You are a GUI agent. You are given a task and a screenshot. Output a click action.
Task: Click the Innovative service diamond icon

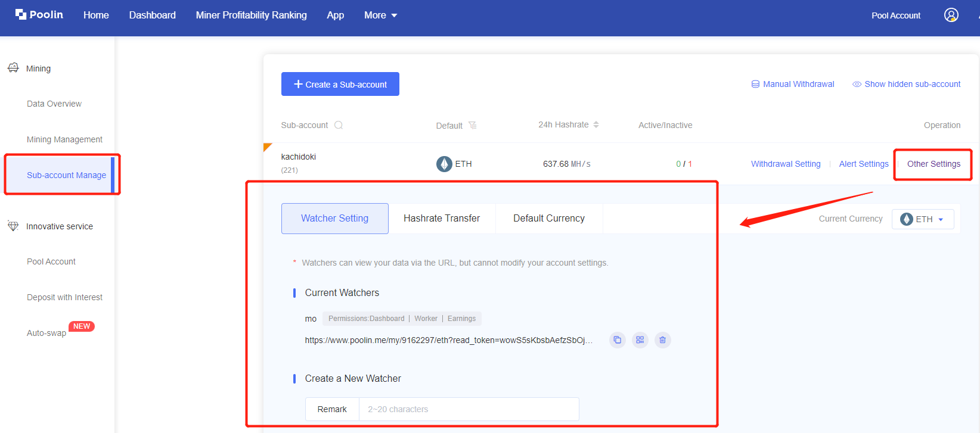click(x=13, y=226)
